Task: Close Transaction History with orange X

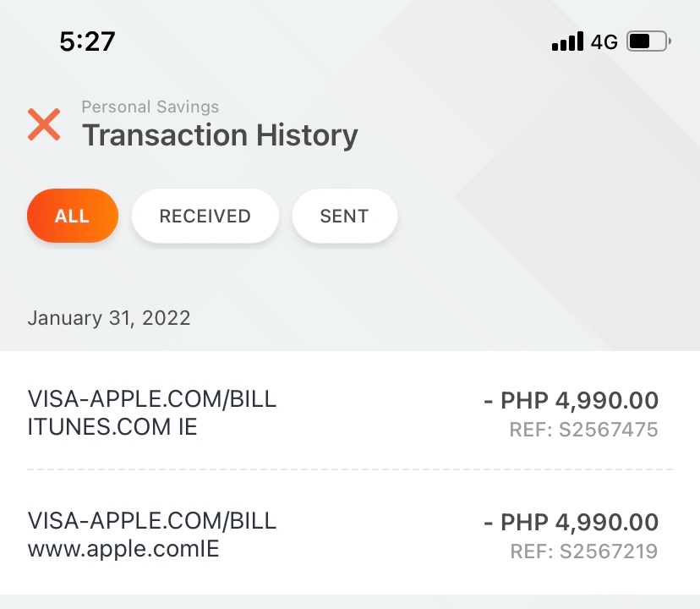Action: coord(44,124)
